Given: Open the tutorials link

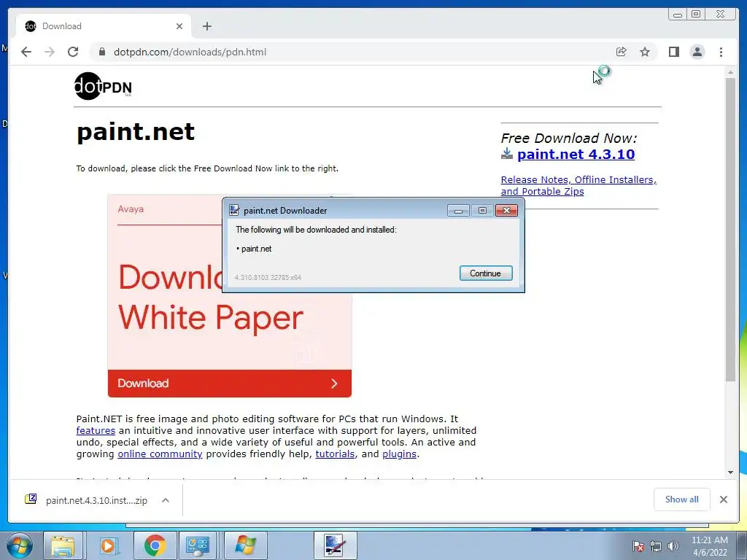Looking at the screenshot, I should pos(335,454).
